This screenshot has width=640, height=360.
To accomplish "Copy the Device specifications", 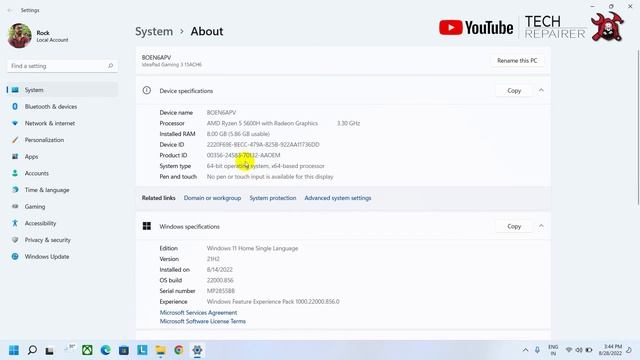I will [514, 91].
